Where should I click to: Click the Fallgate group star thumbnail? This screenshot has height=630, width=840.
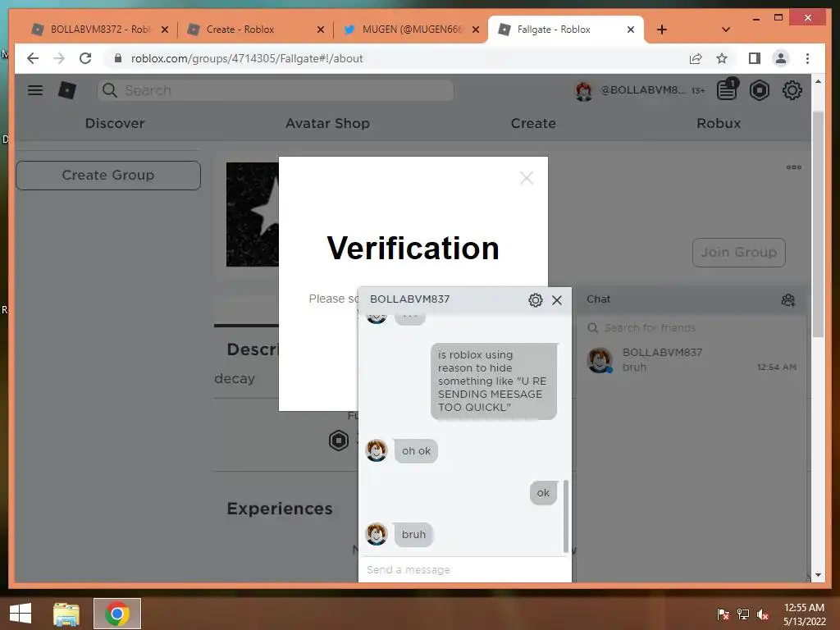point(253,214)
